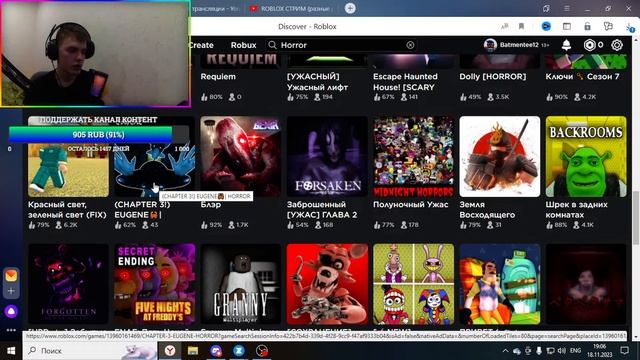Open Five Nights at Freddy's thumbnail
The height and width of the screenshot is (360, 640).
click(x=154, y=284)
